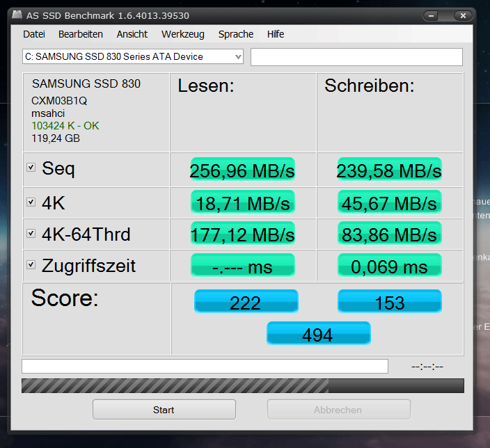The width and height of the screenshot is (490, 448).
Task: Close the AS SSD Benchmark window
Action: click(463, 15)
